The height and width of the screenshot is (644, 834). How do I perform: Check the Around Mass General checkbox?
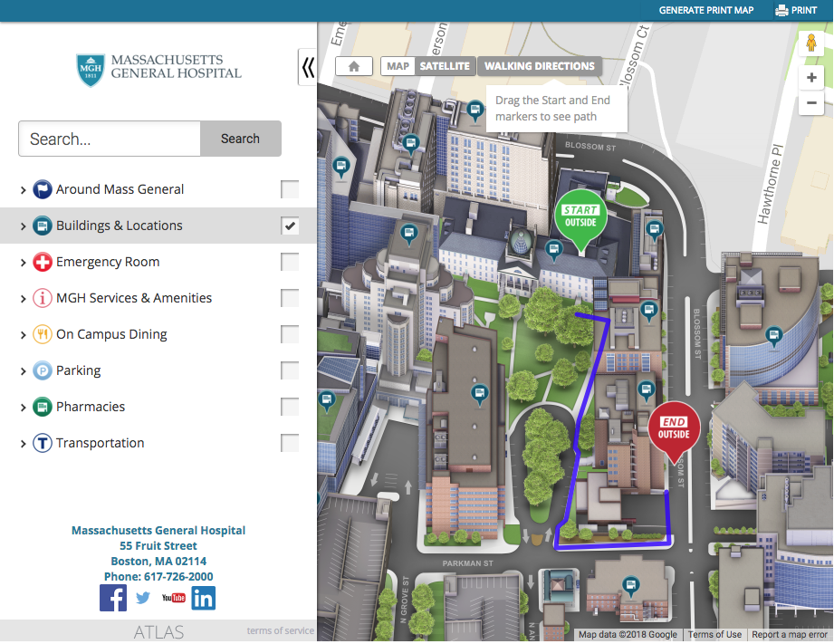(x=290, y=189)
